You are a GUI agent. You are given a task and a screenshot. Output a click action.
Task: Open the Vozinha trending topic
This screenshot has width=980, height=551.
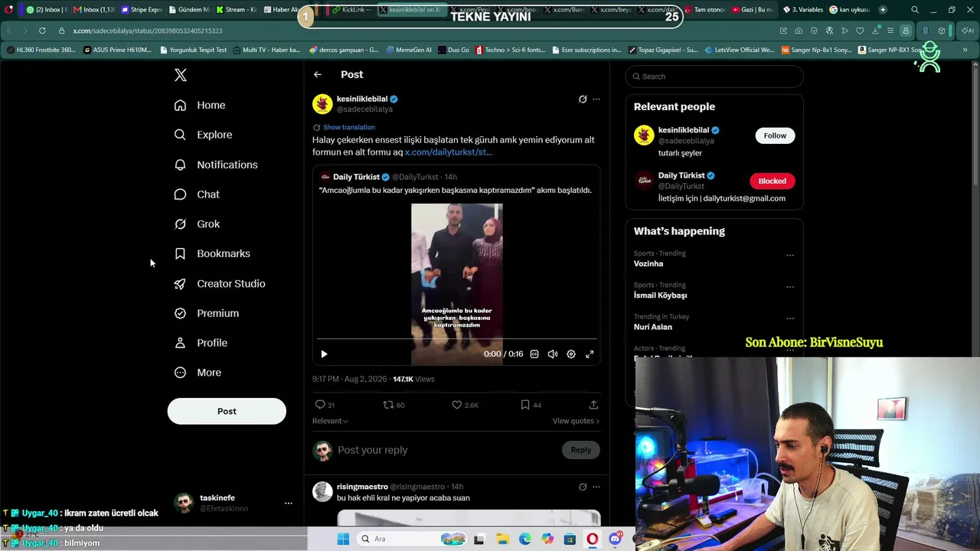click(x=648, y=264)
